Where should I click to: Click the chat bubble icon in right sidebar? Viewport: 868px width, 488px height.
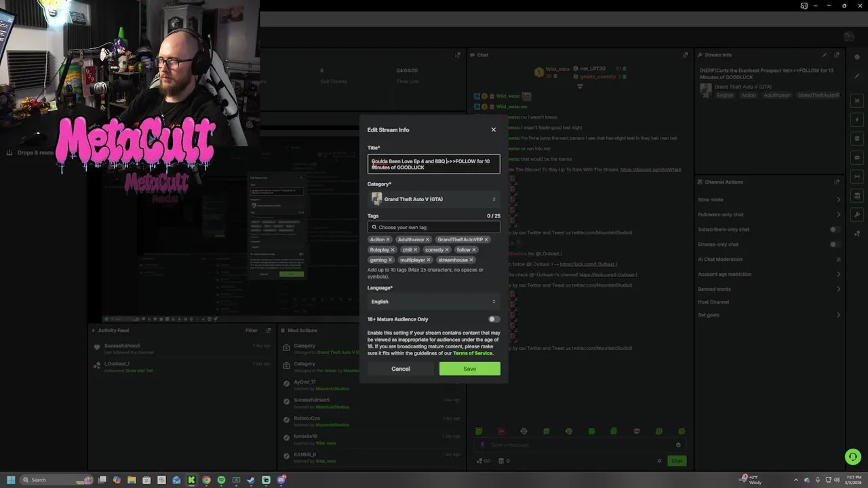857,158
